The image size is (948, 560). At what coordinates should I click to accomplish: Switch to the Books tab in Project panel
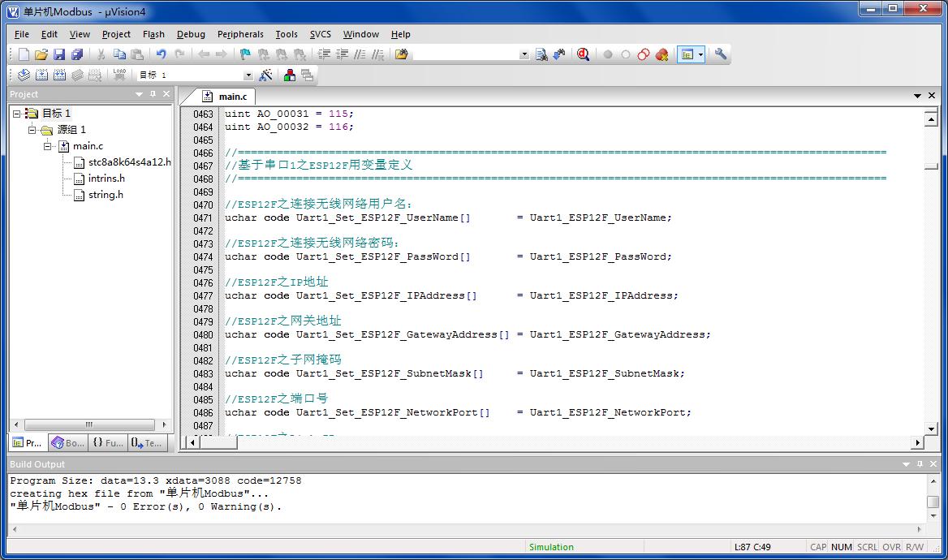tap(67, 442)
